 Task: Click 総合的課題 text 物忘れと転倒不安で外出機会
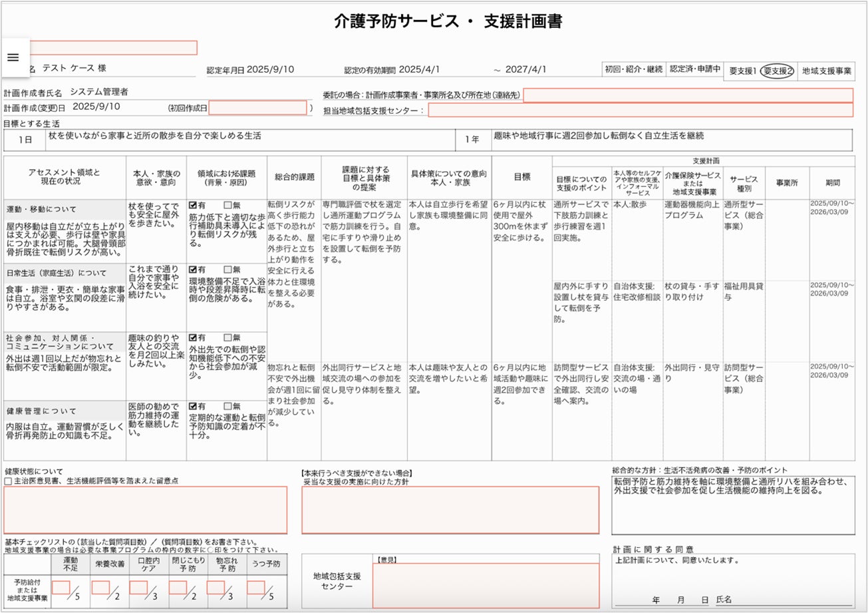coord(293,395)
